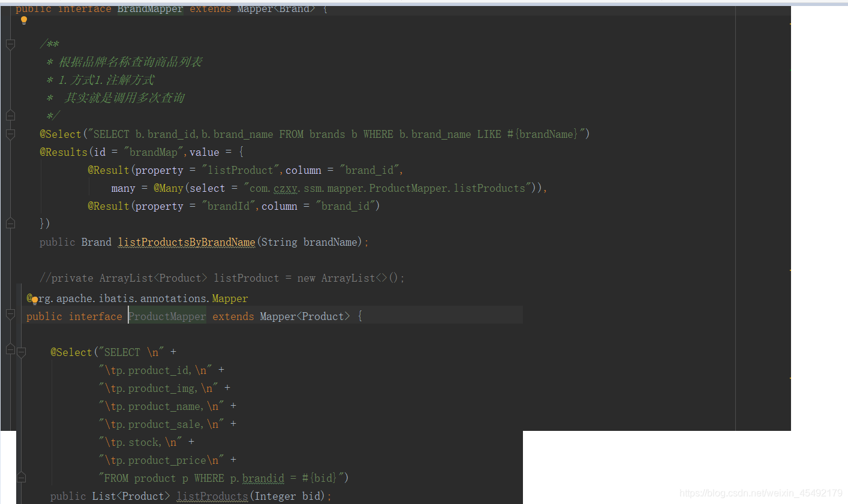Click the 'listProducts' method name in ProductMapper
The image size is (848, 504).
[212, 496]
